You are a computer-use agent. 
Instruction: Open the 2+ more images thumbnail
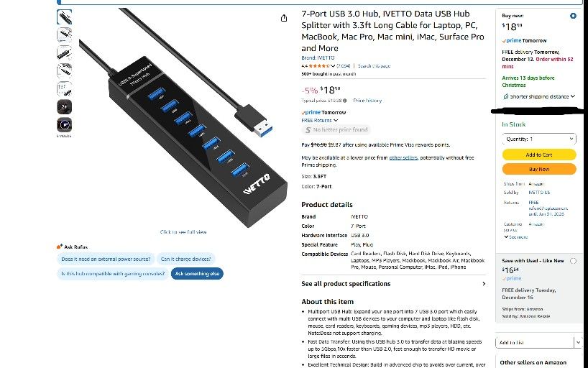tap(64, 107)
